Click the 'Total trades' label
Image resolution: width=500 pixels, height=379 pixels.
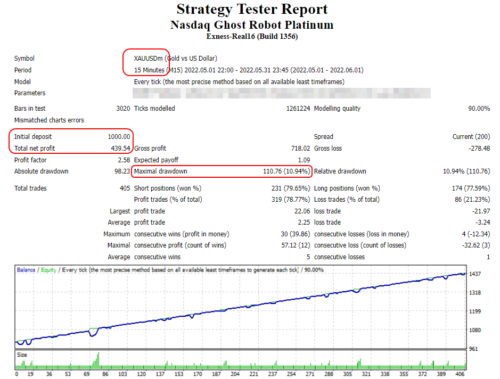pos(30,188)
